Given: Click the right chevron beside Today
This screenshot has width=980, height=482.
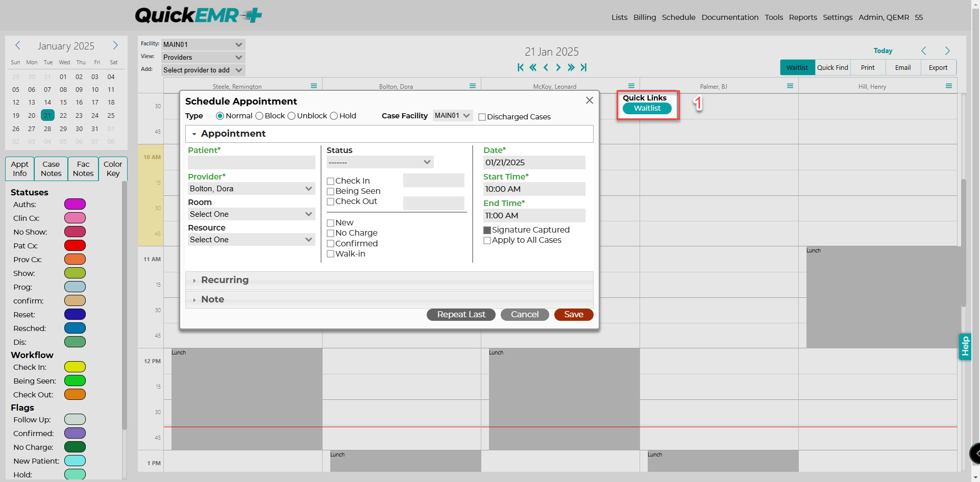Looking at the screenshot, I should tap(947, 50).
